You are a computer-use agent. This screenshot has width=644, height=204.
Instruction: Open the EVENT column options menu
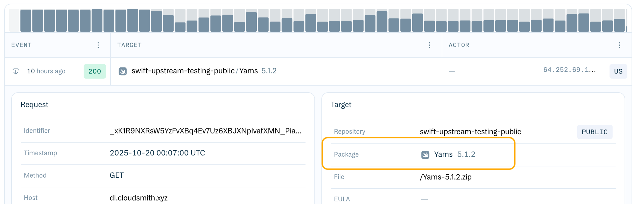tap(98, 45)
